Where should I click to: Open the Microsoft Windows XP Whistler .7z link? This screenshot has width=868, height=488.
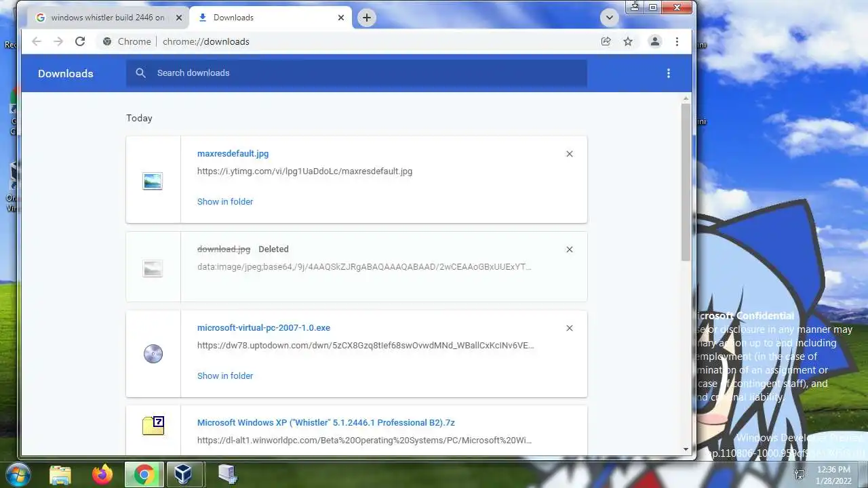click(326, 423)
